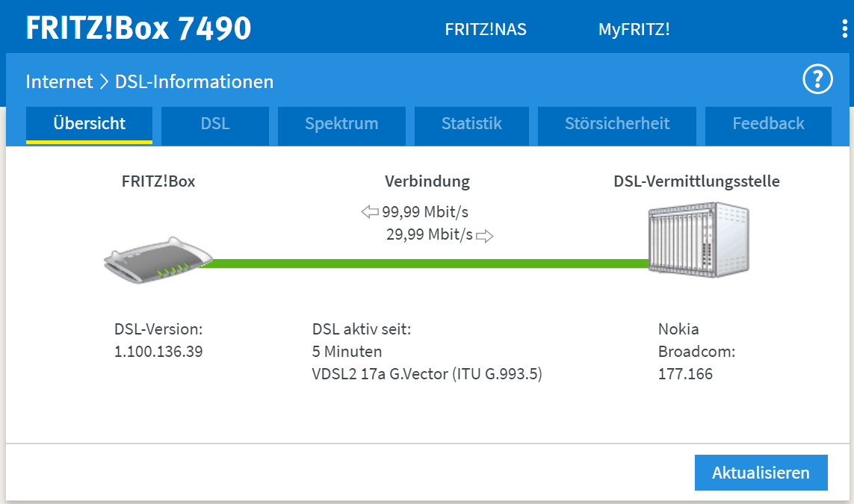Click the FRITZ!Box router icon
Image resolution: width=854 pixels, height=504 pixels.
(158, 261)
